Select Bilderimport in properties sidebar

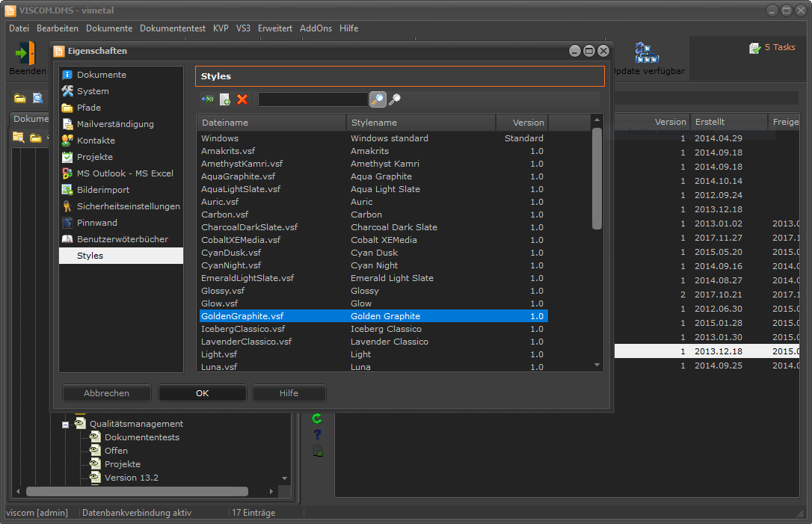tap(121, 190)
